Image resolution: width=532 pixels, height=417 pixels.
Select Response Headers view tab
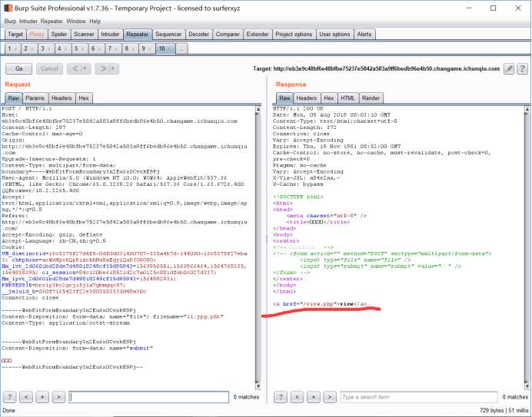click(x=307, y=98)
